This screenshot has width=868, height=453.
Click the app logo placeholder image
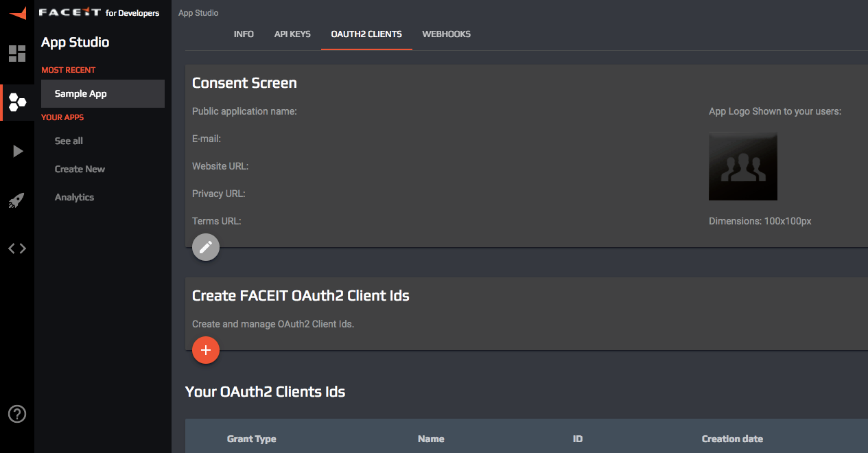(743, 166)
